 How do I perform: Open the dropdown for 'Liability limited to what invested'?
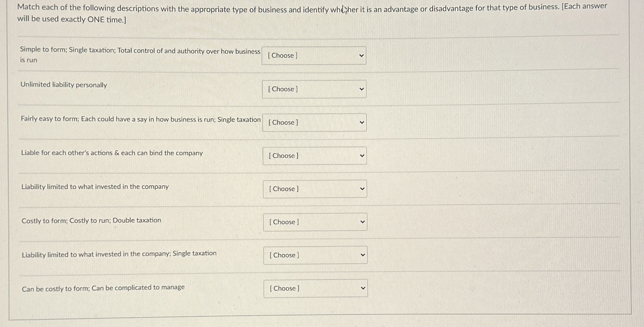pyautogui.click(x=315, y=189)
